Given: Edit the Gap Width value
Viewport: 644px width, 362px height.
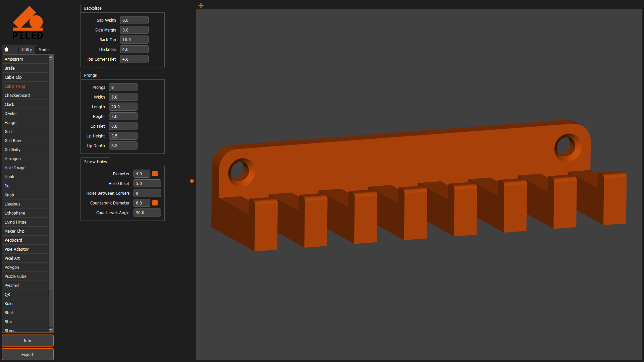Looking at the screenshot, I should coord(134,20).
